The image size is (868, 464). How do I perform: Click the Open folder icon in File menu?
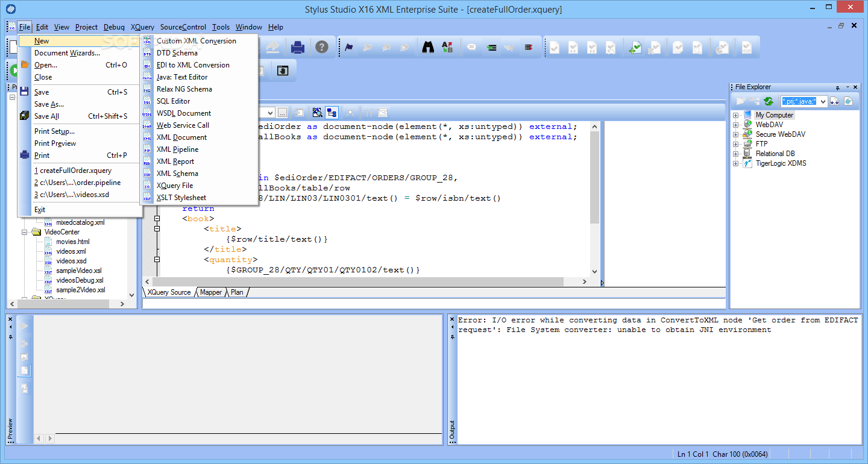point(25,65)
